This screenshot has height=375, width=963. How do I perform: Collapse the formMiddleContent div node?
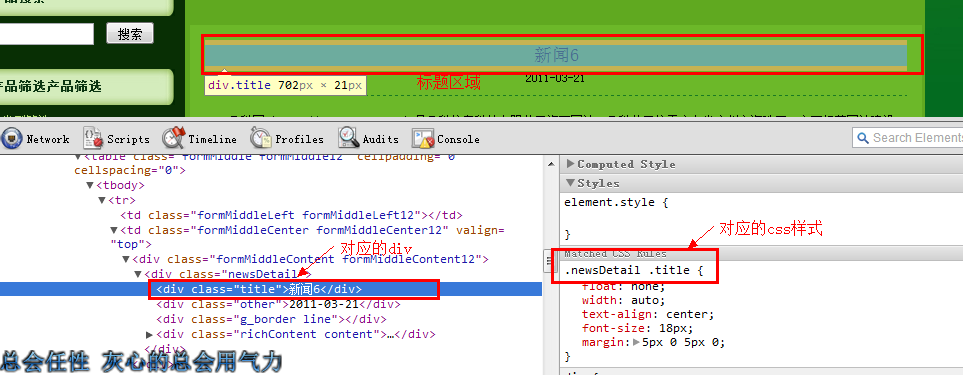[127, 260]
